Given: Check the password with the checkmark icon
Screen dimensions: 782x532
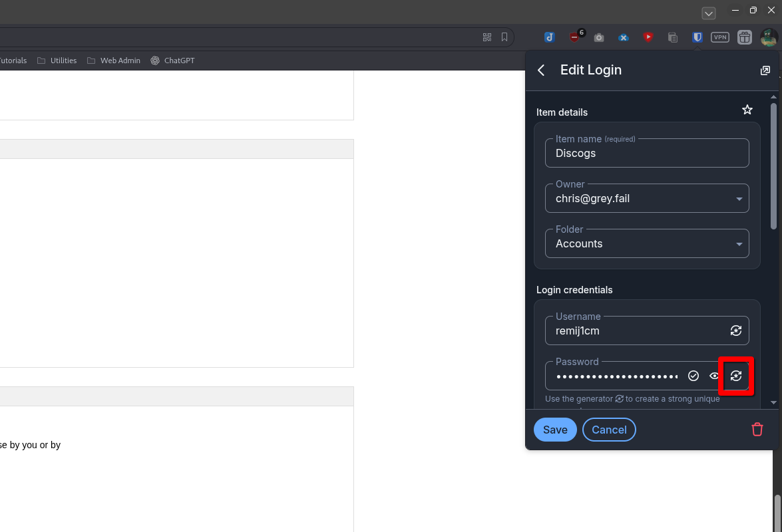Looking at the screenshot, I should tap(693, 376).
